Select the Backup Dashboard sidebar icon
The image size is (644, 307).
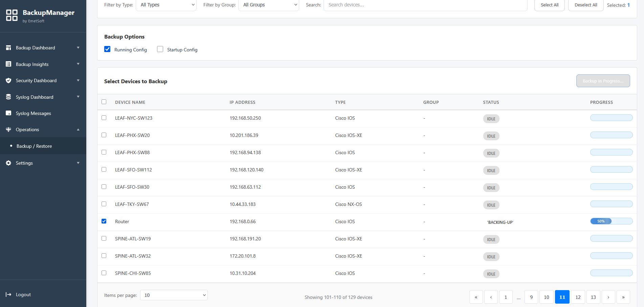(x=8, y=48)
